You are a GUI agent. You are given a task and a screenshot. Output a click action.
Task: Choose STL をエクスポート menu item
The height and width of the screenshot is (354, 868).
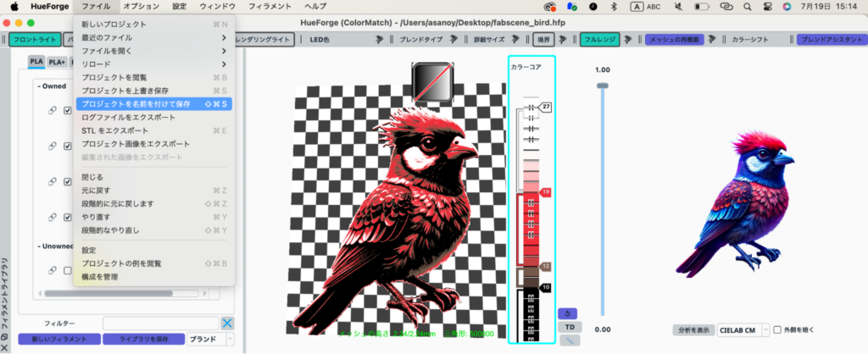(x=154, y=130)
